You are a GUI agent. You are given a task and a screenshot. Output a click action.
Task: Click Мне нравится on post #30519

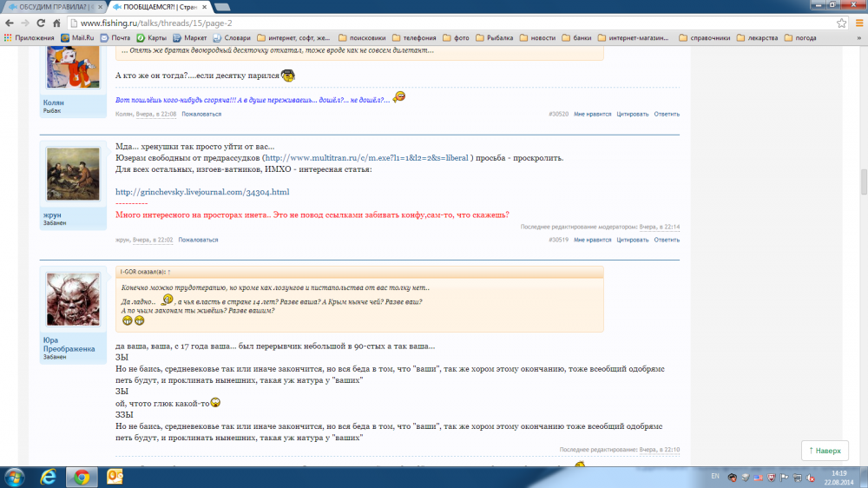click(x=591, y=240)
